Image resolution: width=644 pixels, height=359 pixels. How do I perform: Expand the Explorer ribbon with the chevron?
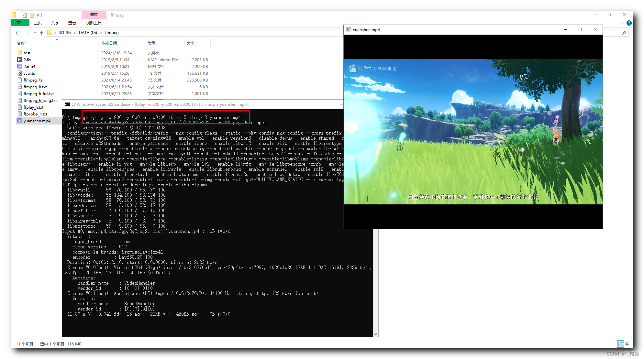[x=622, y=23]
